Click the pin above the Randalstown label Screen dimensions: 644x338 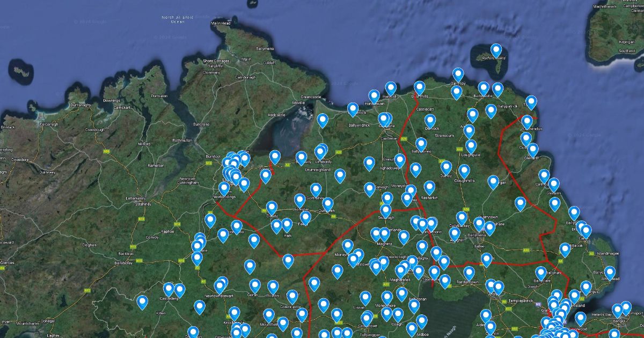point(469,273)
